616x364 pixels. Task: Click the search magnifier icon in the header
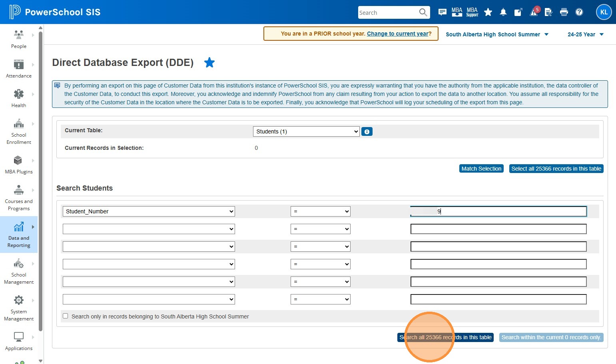[423, 12]
